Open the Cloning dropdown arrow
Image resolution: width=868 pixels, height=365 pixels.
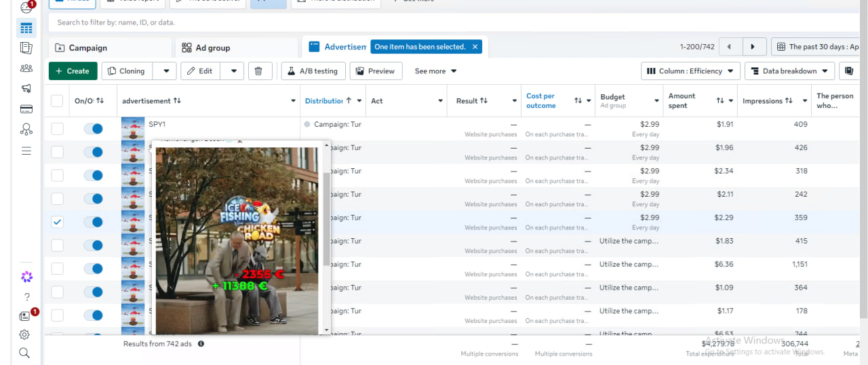[x=165, y=71]
